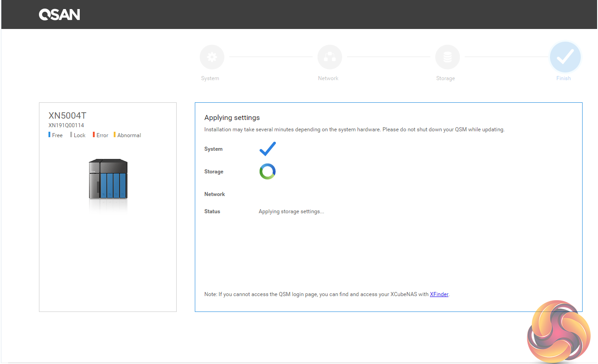Viewport: 598px width, 364px height.
Task: Click the 'Applying storage settings...' status text
Action: tap(291, 211)
